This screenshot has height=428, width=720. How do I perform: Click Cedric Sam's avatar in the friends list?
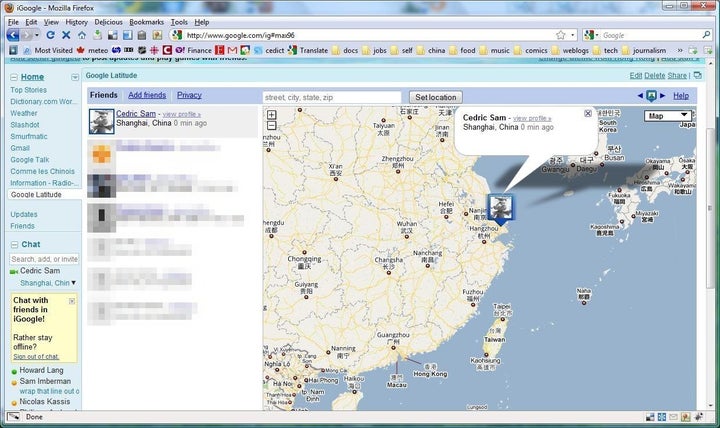[101, 122]
